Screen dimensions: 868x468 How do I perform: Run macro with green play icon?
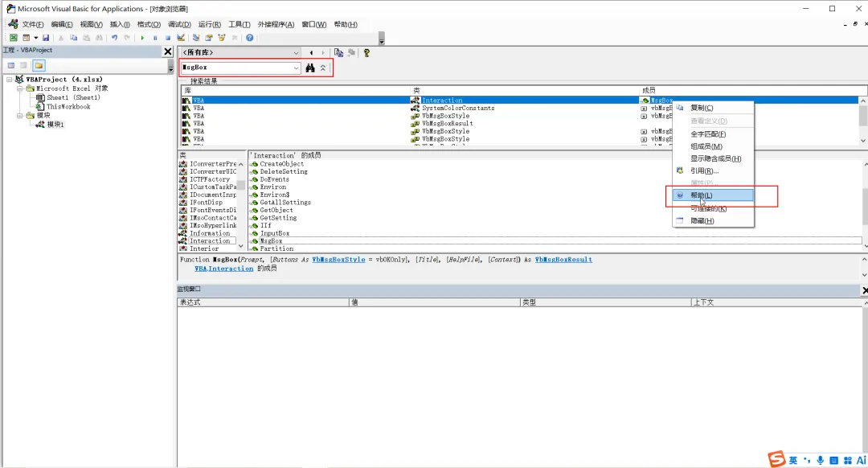(x=142, y=38)
